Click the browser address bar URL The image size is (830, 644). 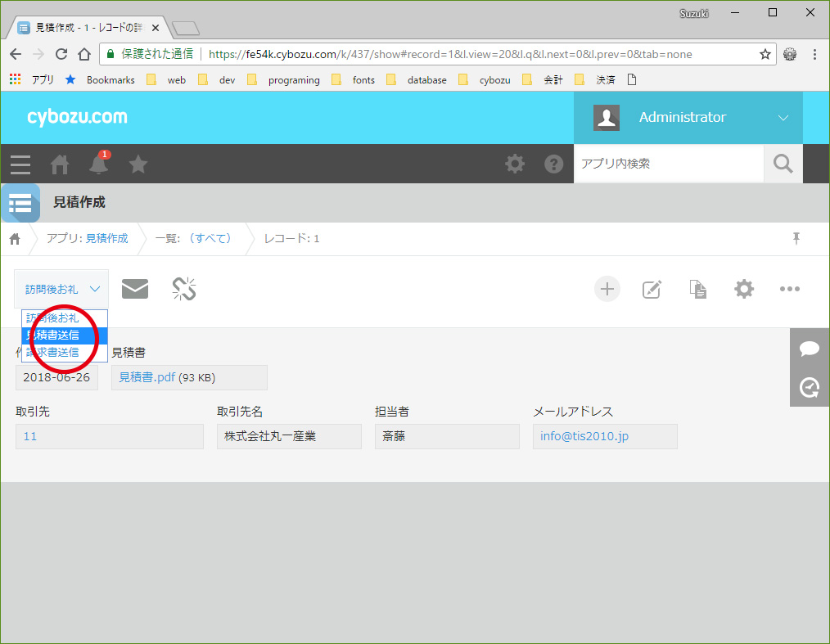click(x=450, y=54)
